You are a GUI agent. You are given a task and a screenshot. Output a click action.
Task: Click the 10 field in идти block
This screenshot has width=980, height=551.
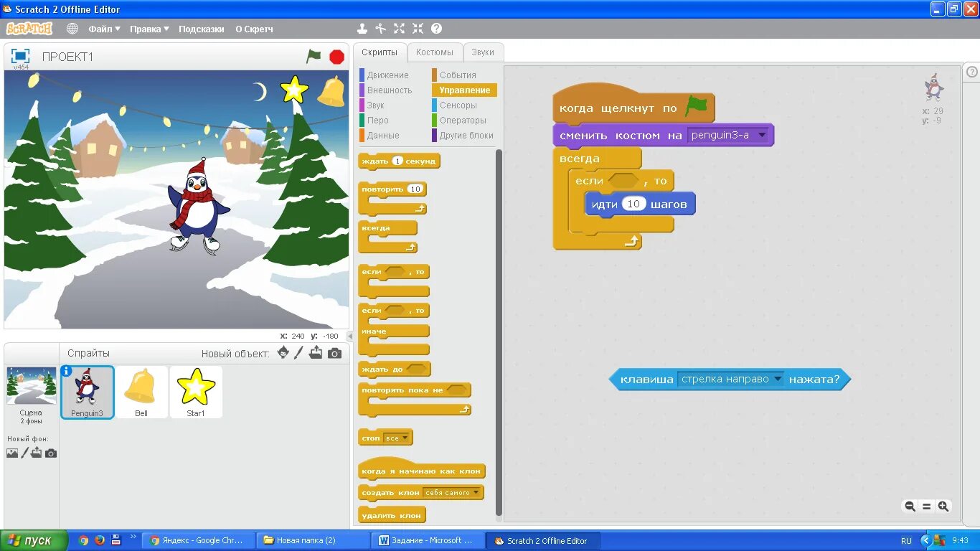click(x=633, y=204)
